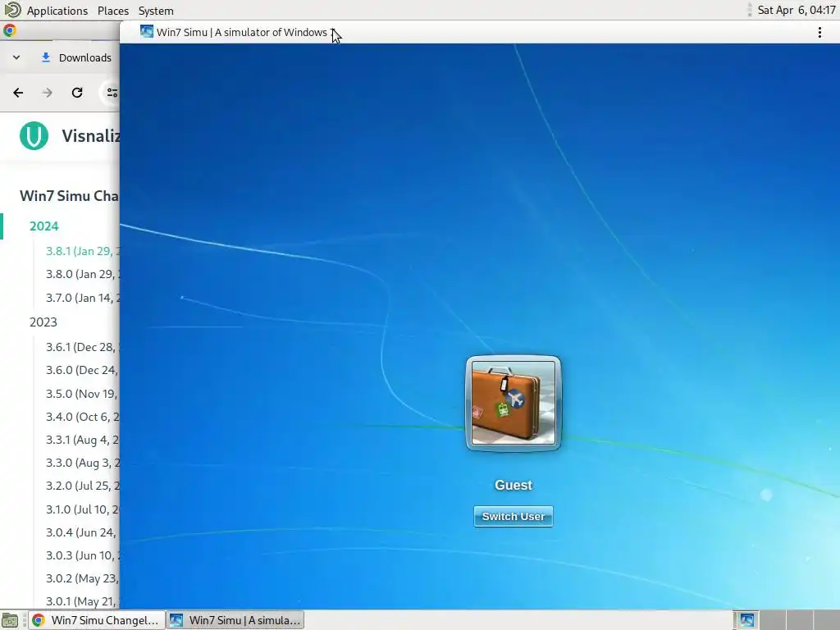Go back in the Chrome window
The width and height of the screenshot is (840, 630).
[18, 93]
